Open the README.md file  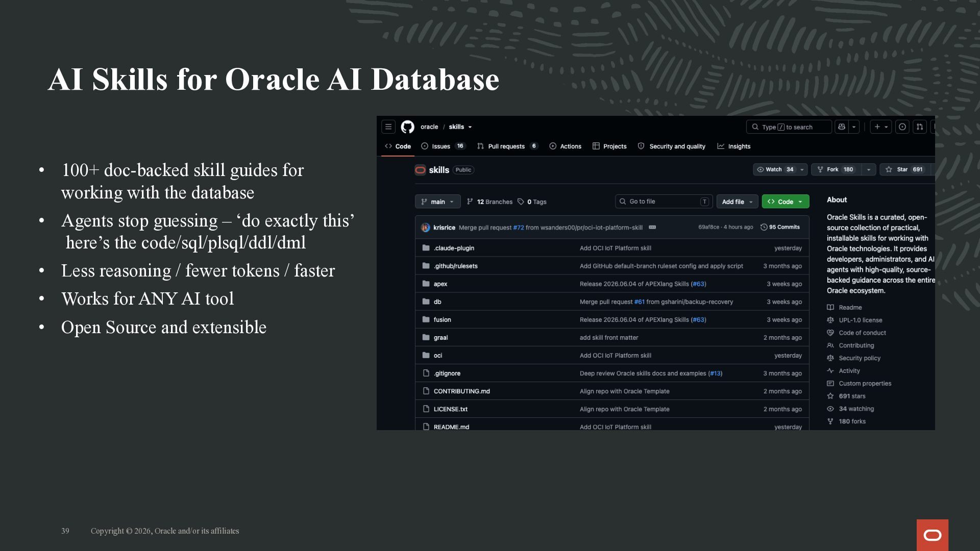[x=451, y=427]
